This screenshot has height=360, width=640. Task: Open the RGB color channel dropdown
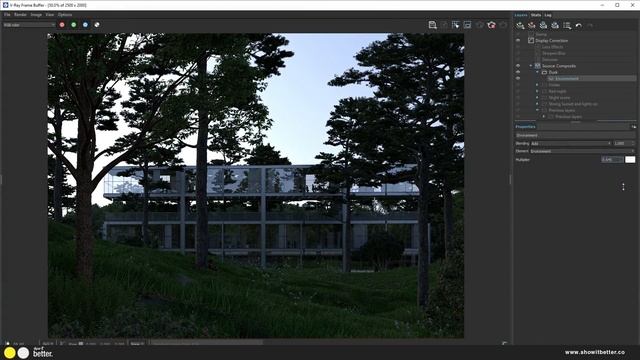click(29, 25)
